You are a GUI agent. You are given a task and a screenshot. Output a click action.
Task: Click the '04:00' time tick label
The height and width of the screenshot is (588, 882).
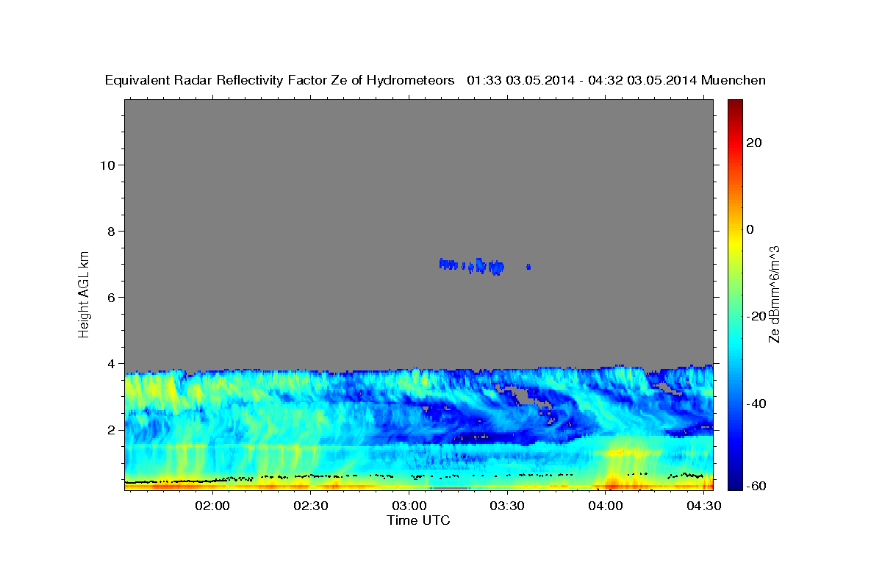(x=605, y=506)
